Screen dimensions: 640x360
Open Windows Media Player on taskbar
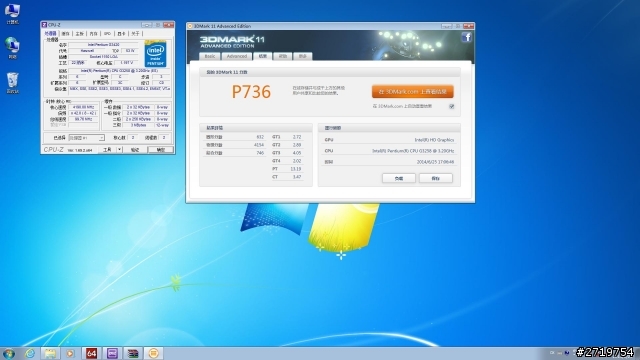click(70, 353)
